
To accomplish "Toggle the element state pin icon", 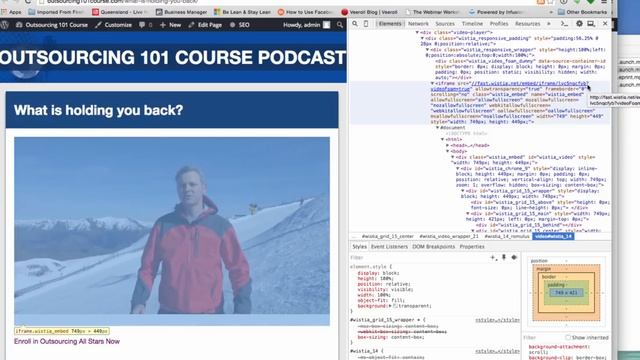I will 504,258.
